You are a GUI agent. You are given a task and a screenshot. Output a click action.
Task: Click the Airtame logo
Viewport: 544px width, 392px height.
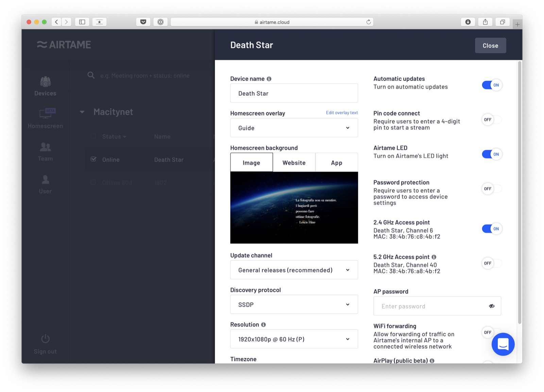(x=64, y=45)
